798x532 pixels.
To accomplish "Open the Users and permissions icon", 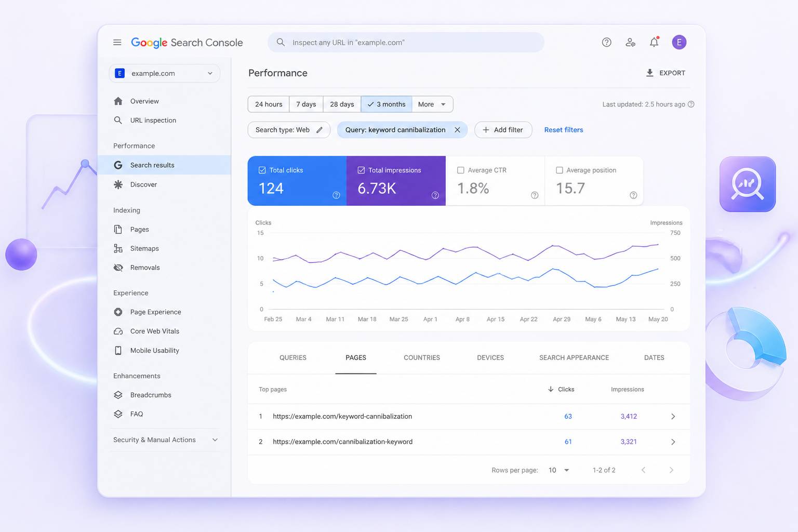I will coord(630,42).
